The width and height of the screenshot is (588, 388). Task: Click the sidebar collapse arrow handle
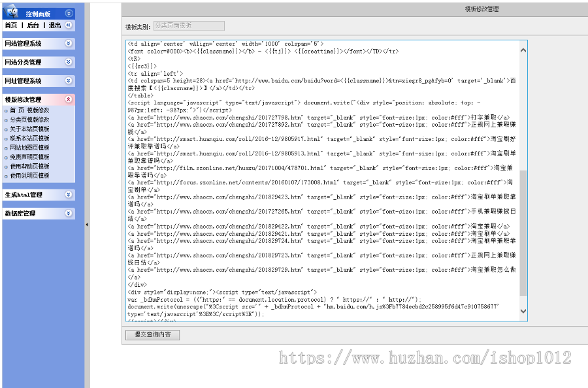pyautogui.click(x=87, y=225)
